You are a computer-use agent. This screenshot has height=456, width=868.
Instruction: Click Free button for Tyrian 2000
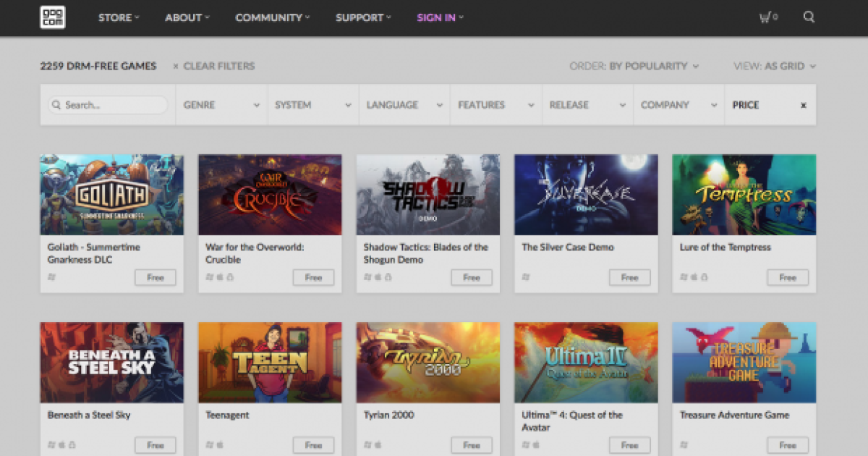click(x=472, y=445)
